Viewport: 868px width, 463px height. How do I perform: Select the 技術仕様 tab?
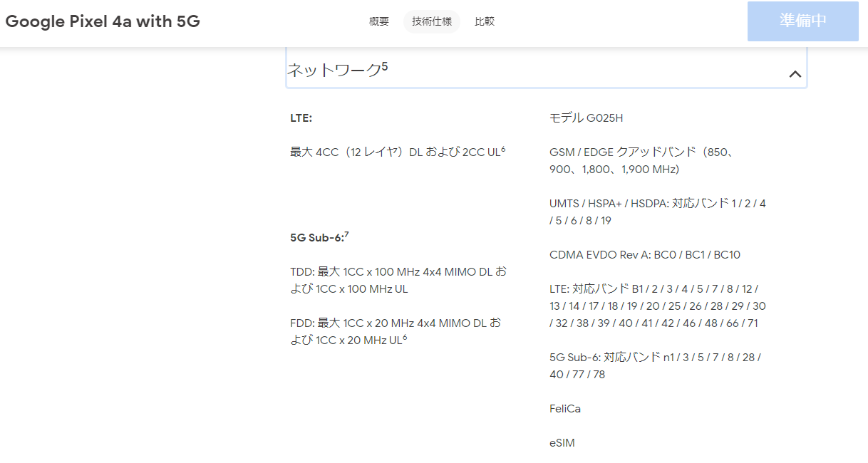point(432,21)
